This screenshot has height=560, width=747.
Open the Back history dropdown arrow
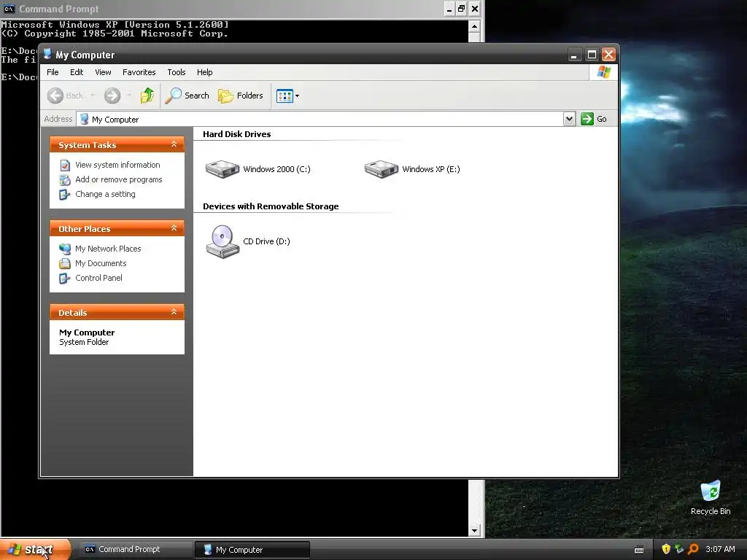coord(93,96)
